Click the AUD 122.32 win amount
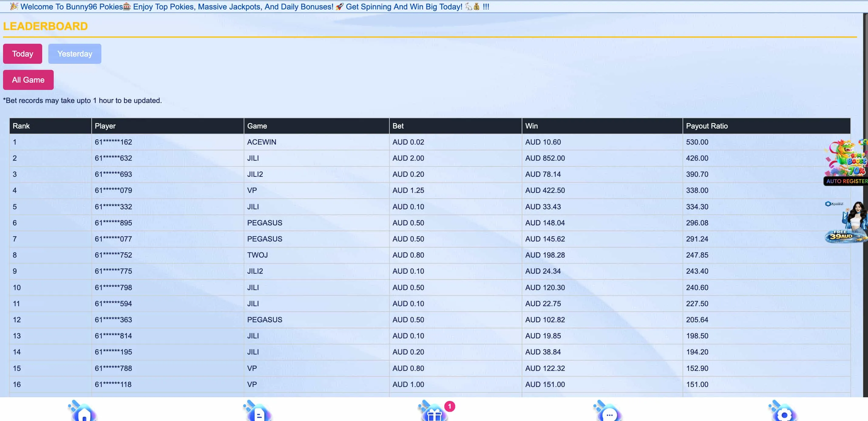868x421 pixels. click(545, 368)
